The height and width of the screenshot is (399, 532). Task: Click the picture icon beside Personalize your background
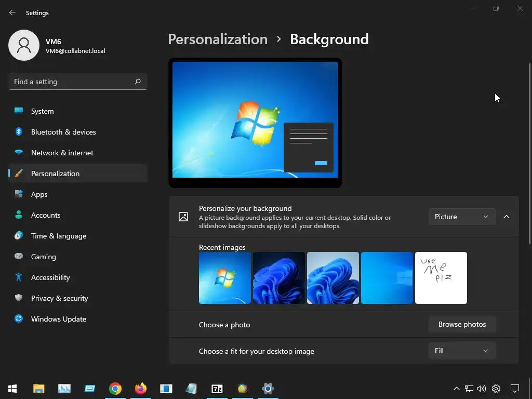coord(183,217)
